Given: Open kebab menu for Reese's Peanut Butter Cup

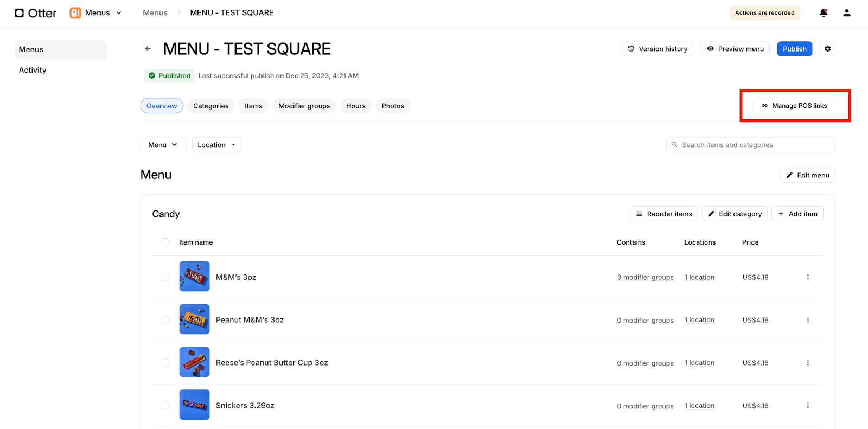Looking at the screenshot, I should point(807,363).
